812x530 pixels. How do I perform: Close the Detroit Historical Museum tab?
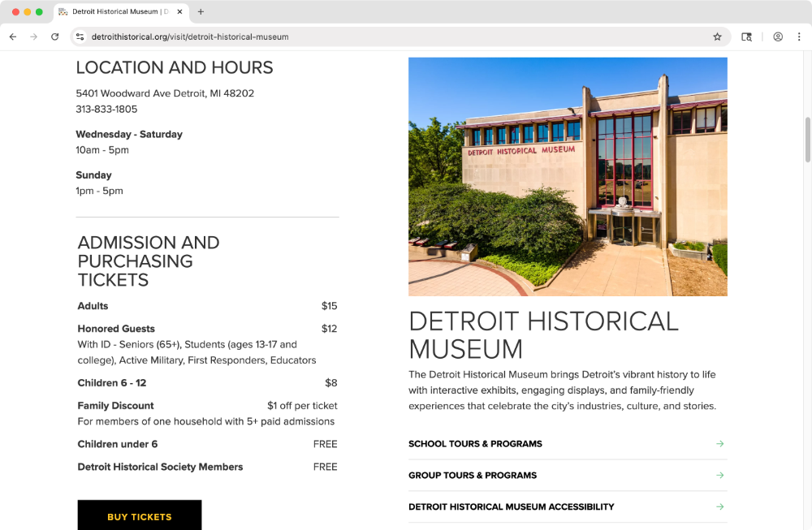[180, 12]
